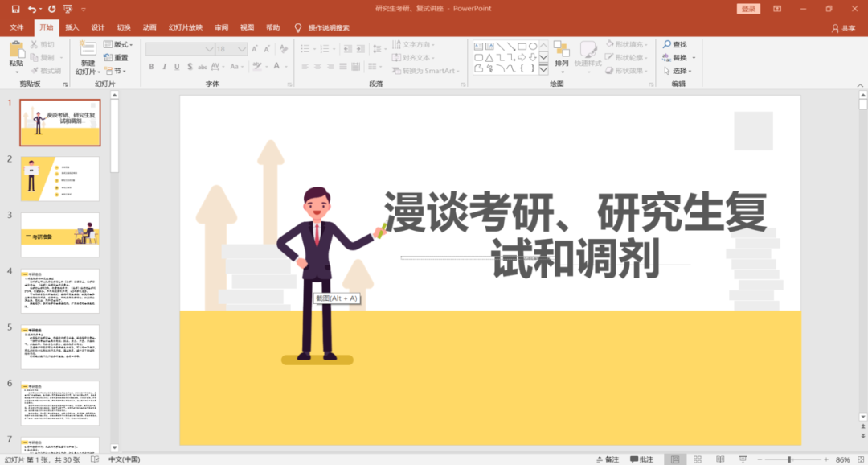This screenshot has height=465, width=868.
Task: Click the Save icon in quick access toolbar
Action: pyautogui.click(x=15, y=9)
